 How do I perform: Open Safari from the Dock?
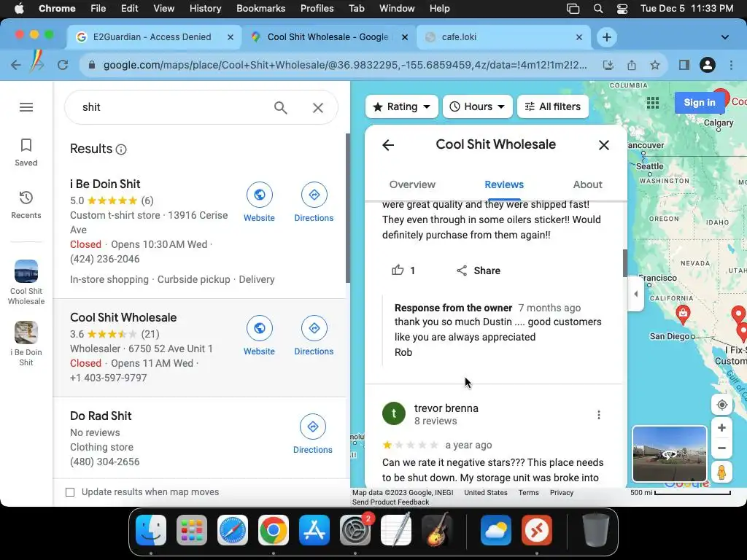[233, 530]
